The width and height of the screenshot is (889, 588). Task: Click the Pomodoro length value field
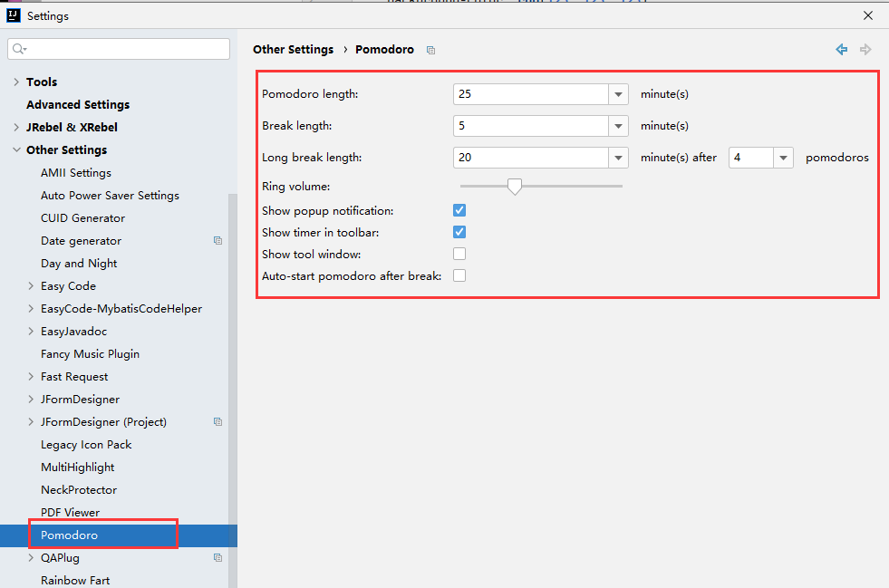(x=531, y=94)
